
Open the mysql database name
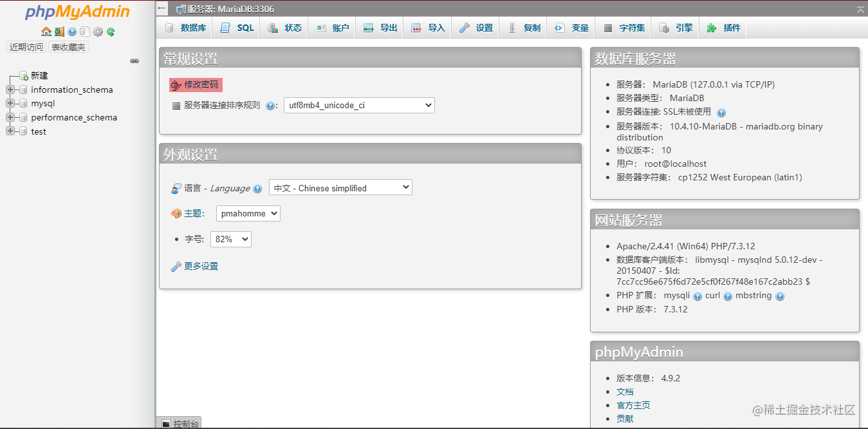click(43, 104)
